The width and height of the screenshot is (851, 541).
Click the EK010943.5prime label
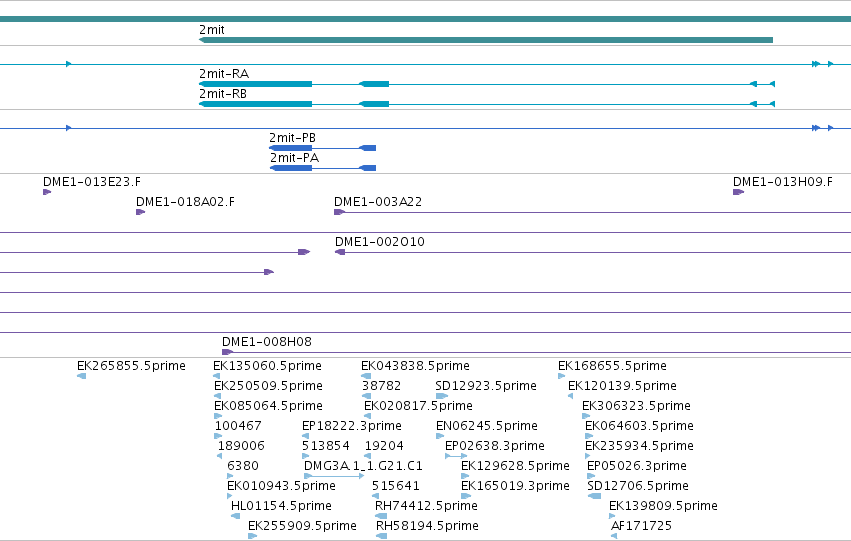coord(282,486)
